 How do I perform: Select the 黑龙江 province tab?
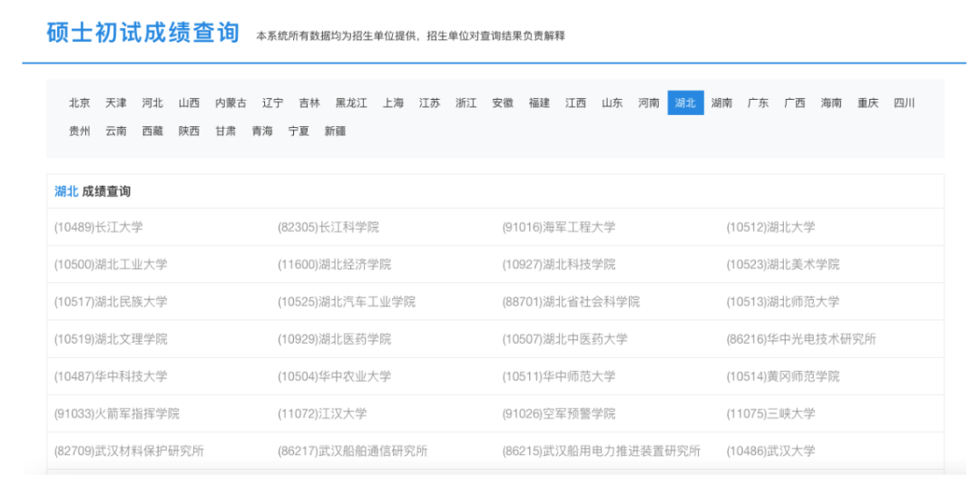[351, 103]
